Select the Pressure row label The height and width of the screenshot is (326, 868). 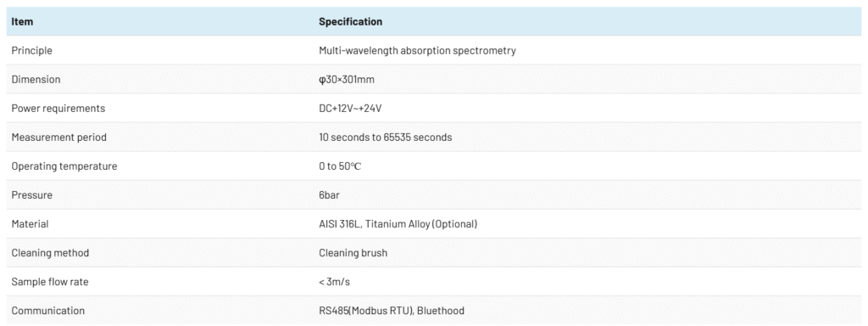32,195
